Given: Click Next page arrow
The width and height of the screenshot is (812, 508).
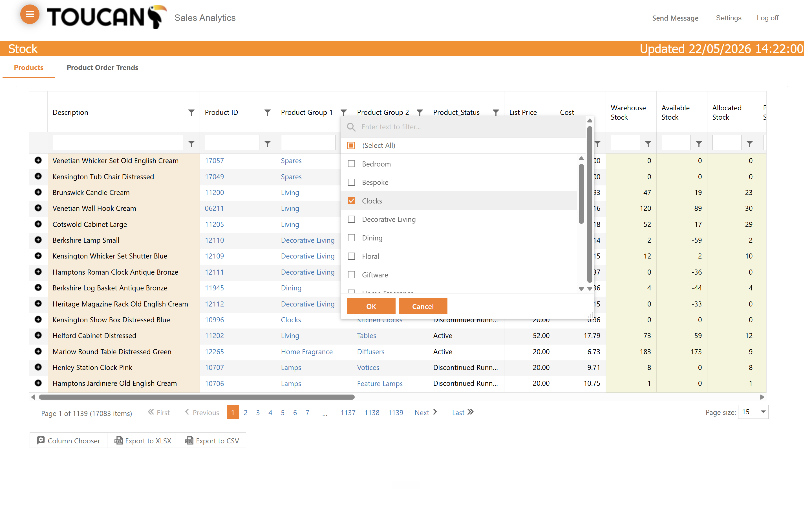Looking at the screenshot, I should coord(435,412).
